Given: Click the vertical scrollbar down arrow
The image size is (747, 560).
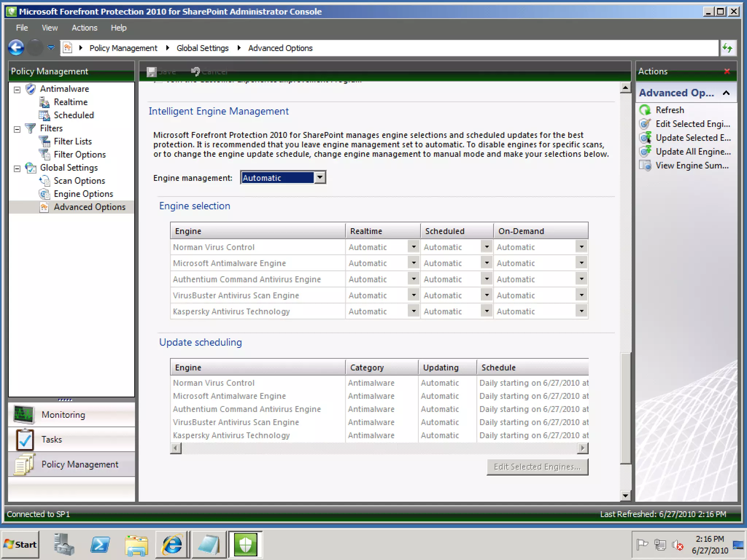Looking at the screenshot, I should click(x=625, y=495).
